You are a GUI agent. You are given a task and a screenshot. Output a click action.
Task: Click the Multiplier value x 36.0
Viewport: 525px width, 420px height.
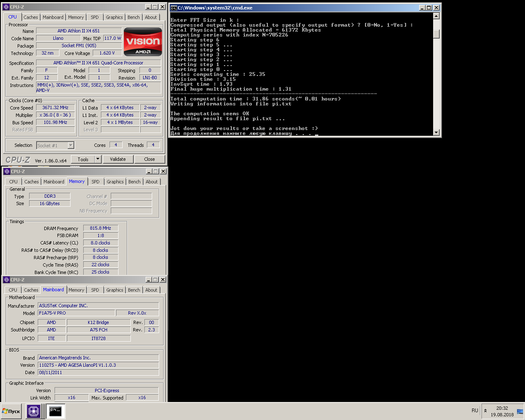click(x=55, y=115)
